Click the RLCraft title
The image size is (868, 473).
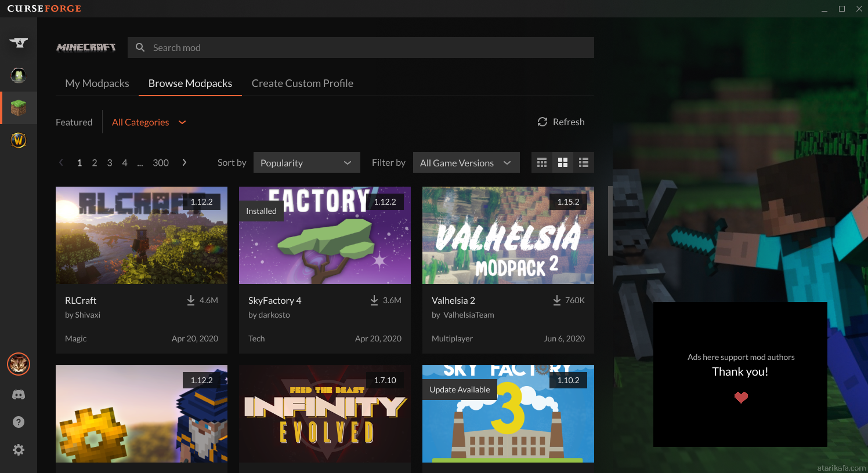pyautogui.click(x=81, y=300)
